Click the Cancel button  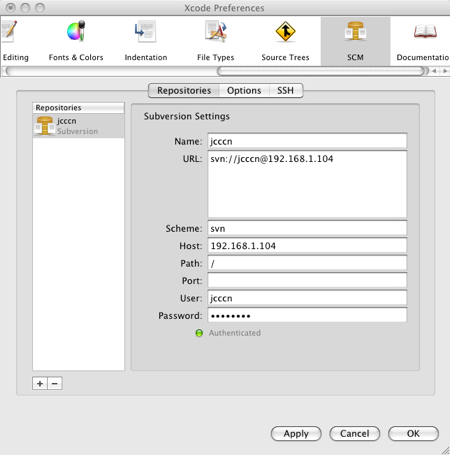(x=355, y=434)
